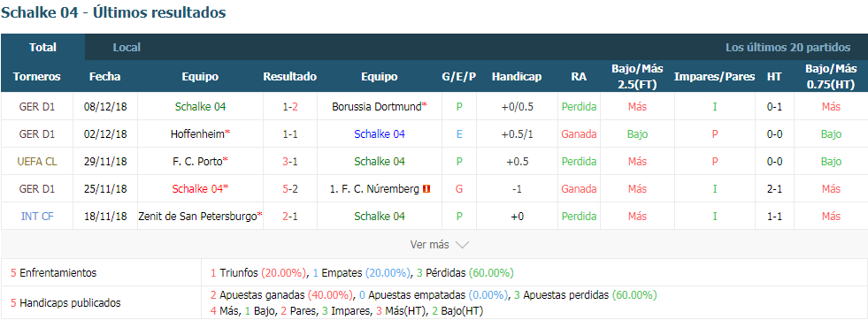Viewport: 868px width, 320px height.
Task: Click the Impares/Pares column header
Action: coord(714,77)
